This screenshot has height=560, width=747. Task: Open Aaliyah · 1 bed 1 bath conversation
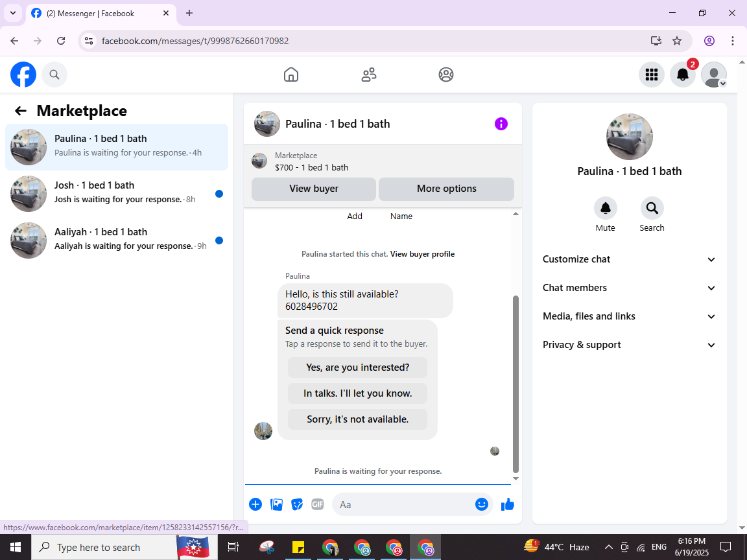117,240
